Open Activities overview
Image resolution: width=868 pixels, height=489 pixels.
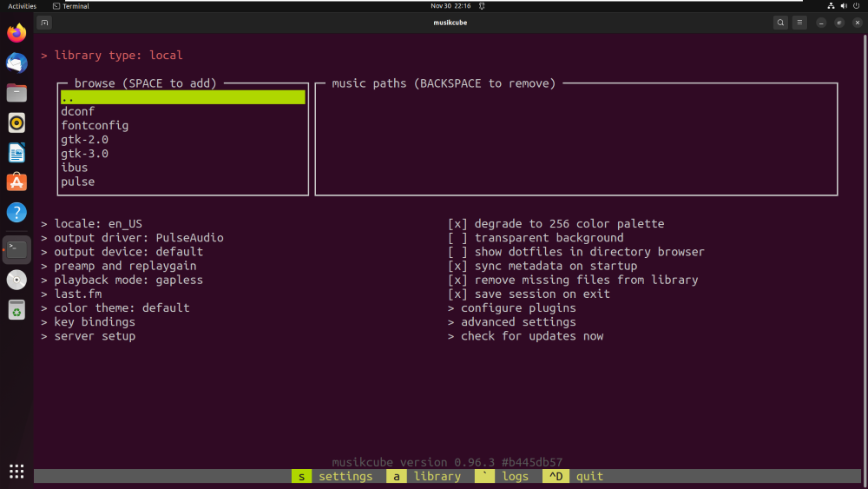coord(22,6)
